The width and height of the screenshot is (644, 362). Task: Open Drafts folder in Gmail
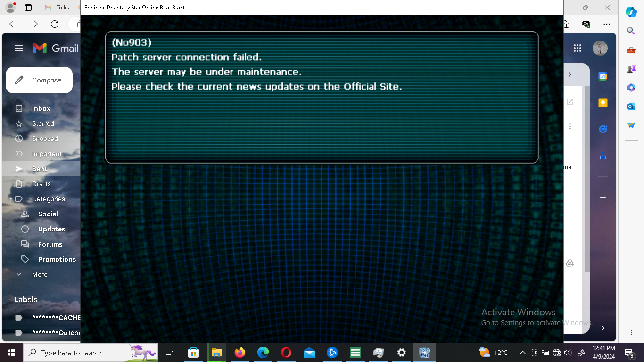(41, 184)
